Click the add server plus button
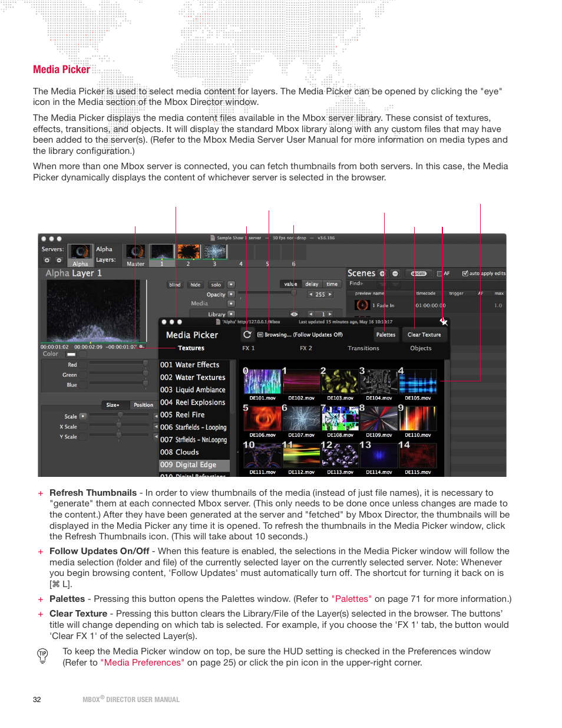 click(x=47, y=260)
